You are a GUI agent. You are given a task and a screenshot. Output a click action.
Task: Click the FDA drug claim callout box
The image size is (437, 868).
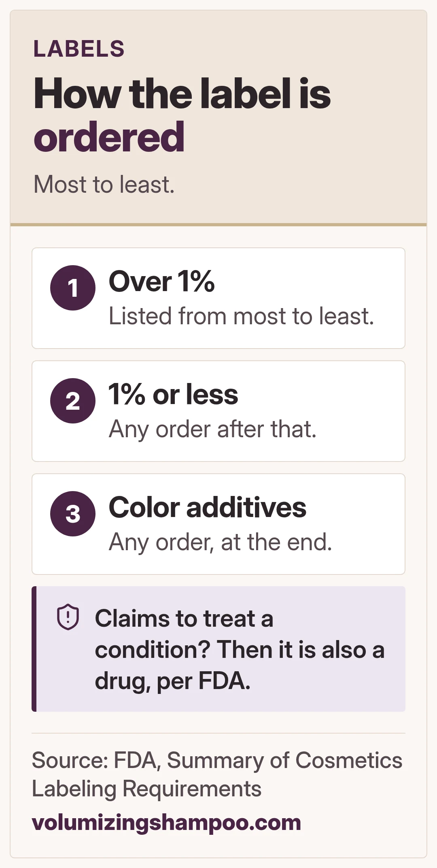(x=218, y=649)
